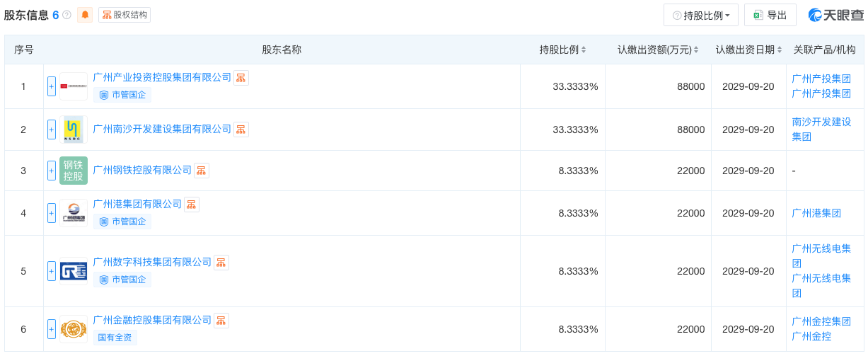
Task: Expand row 6 广州金融控股 plus button
Action: coord(52,329)
